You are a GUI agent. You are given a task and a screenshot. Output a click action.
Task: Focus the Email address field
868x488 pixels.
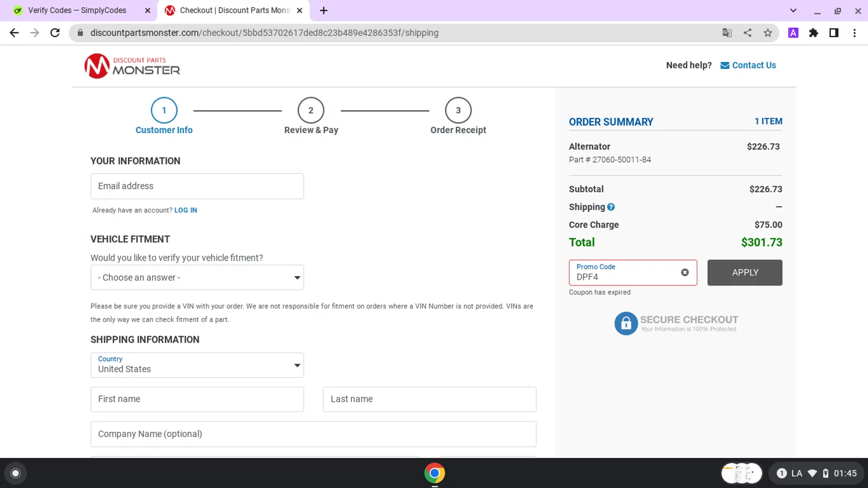pos(197,186)
